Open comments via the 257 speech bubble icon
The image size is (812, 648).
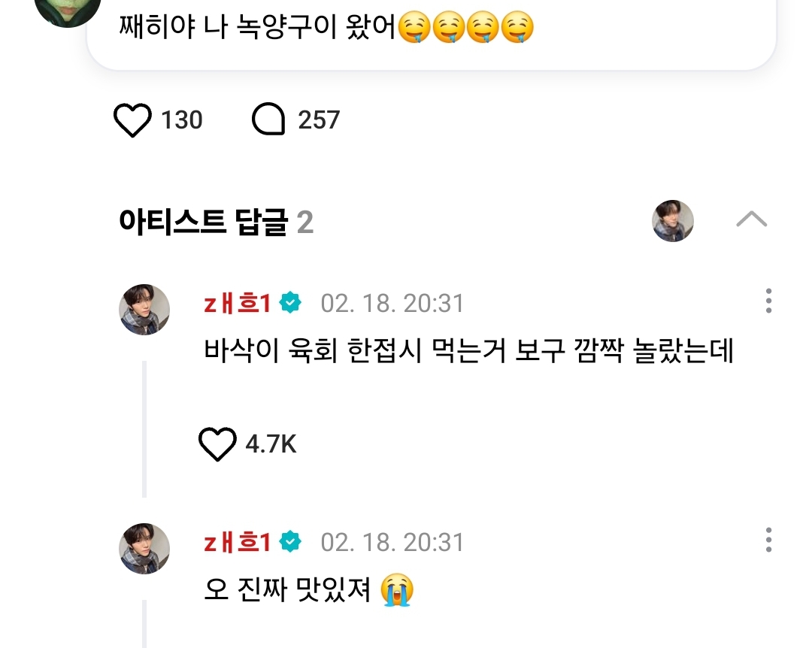pos(268,120)
